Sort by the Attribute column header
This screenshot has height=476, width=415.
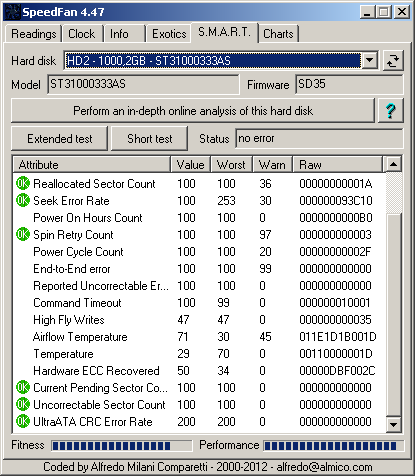[x=92, y=165]
